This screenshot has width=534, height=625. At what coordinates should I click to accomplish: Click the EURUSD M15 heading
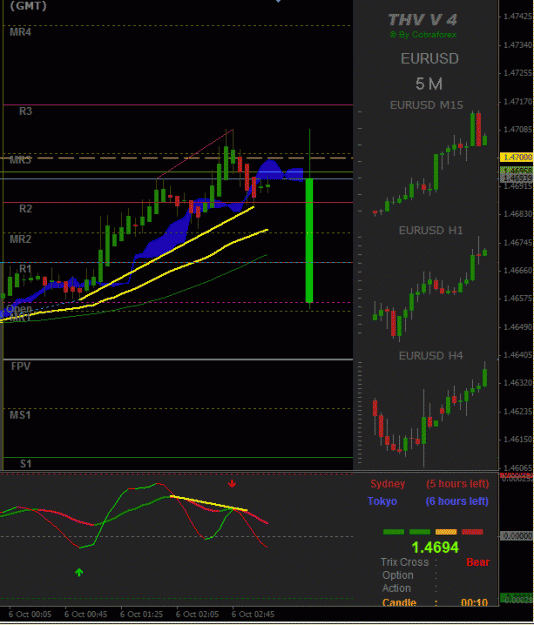[x=426, y=105]
